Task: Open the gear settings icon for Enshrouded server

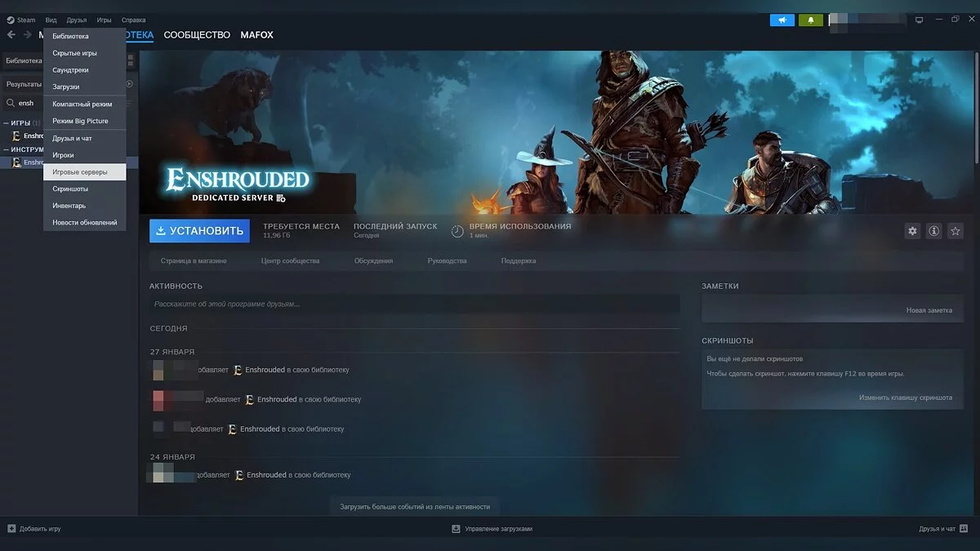Action: [912, 231]
